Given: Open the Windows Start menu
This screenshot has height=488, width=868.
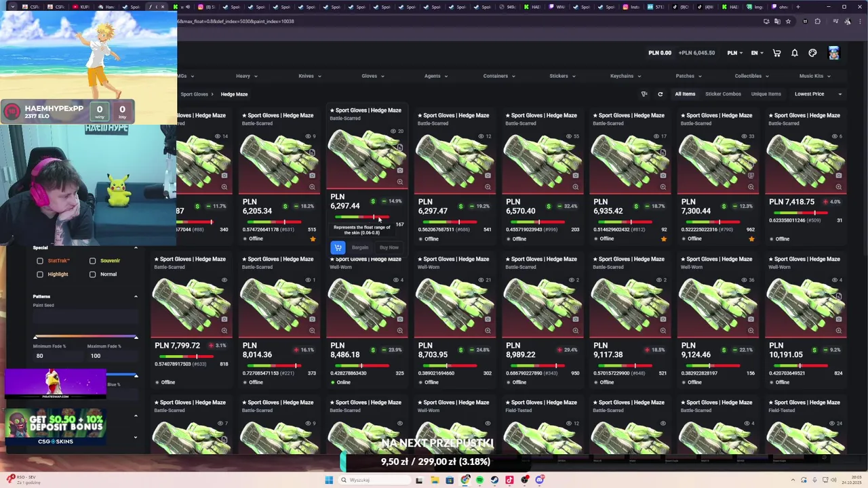Looking at the screenshot, I should click(x=329, y=480).
